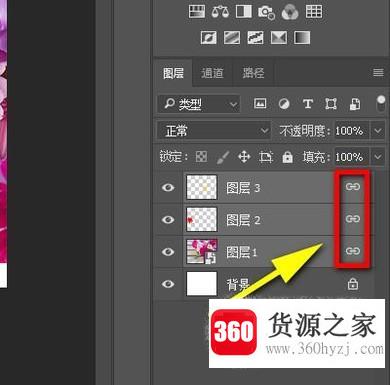Screen dimensions: 390x385
Task: Hide 图层 1 with its eye icon
Action: tap(168, 252)
